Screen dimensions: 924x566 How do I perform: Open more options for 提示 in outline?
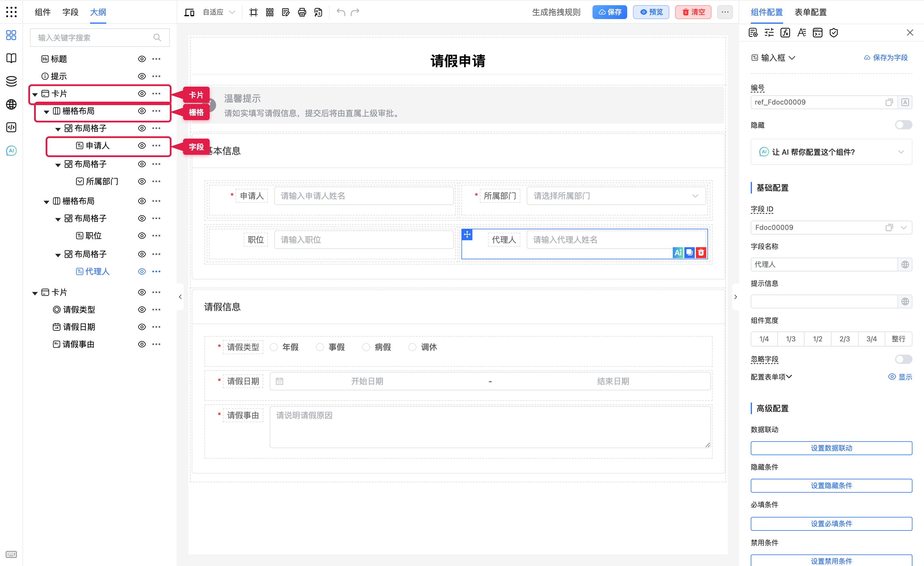click(157, 76)
